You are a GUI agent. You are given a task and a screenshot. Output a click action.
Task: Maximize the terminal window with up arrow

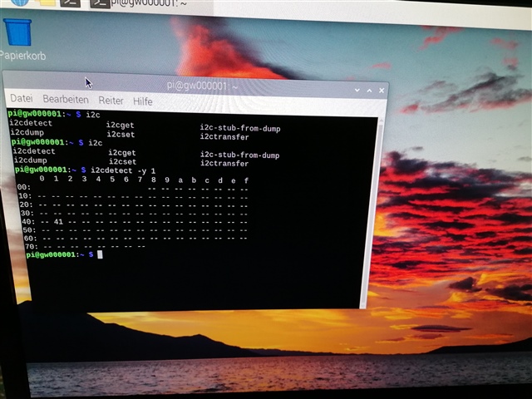tap(369, 91)
